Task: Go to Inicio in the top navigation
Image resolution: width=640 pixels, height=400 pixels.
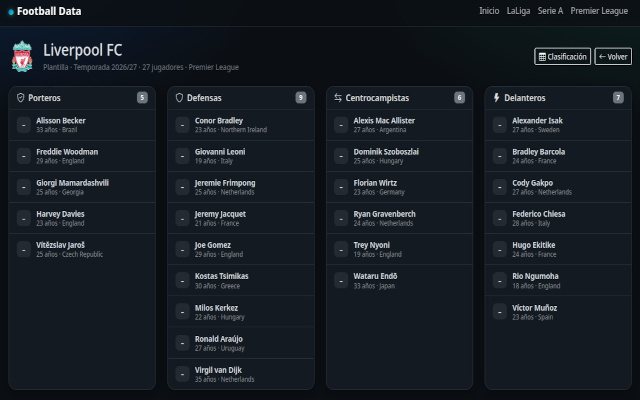Action: [489, 11]
